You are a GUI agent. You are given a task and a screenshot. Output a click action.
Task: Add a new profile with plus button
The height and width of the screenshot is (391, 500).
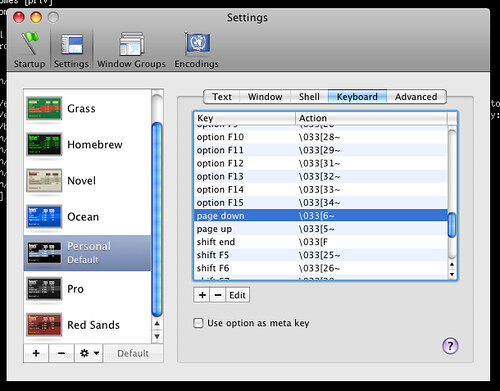[x=36, y=353]
